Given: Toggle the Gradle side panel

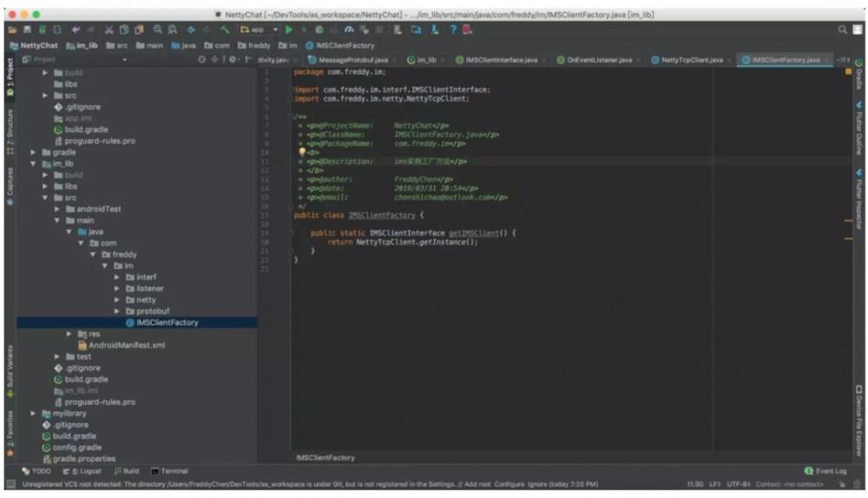Looking at the screenshot, I should pyautogui.click(x=859, y=78).
